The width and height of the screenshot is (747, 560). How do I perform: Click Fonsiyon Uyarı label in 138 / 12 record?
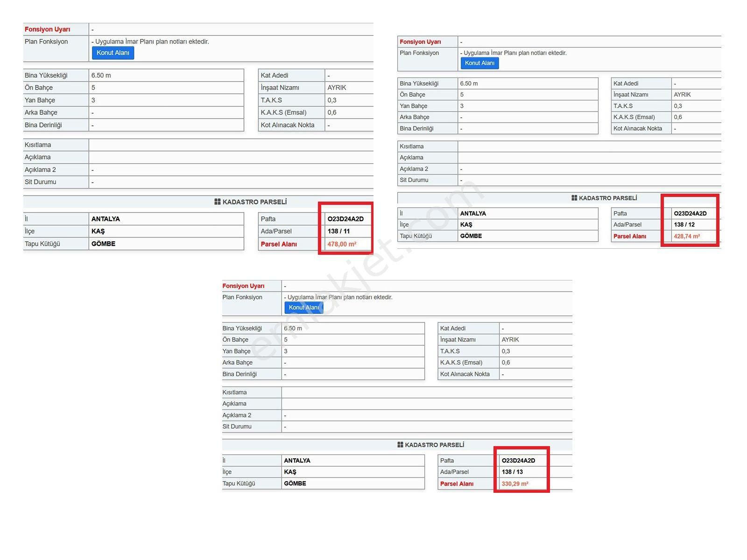420,42
